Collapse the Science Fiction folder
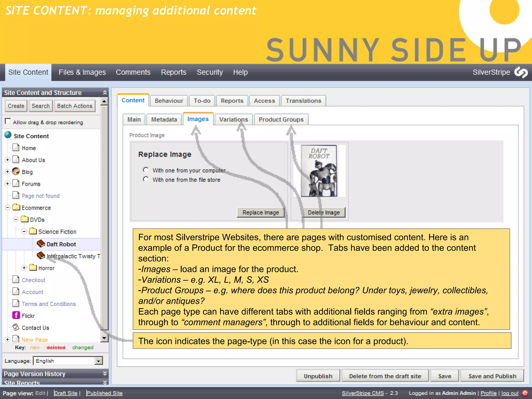532x399 pixels. pyautogui.click(x=24, y=231)
